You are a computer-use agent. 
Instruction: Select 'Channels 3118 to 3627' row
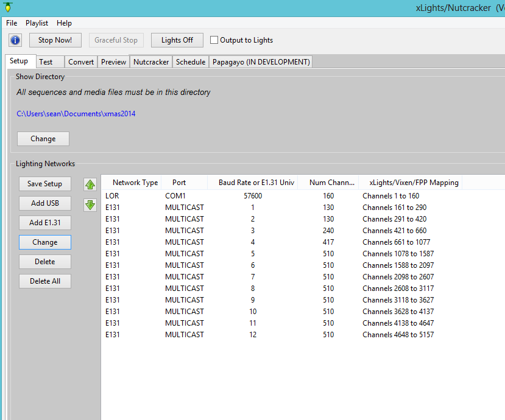282,300
